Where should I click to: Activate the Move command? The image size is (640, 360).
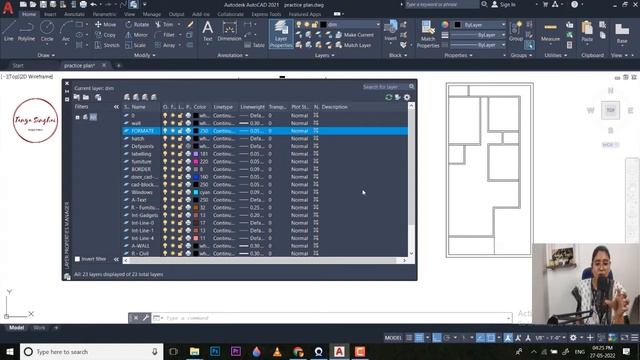[105, 24]
